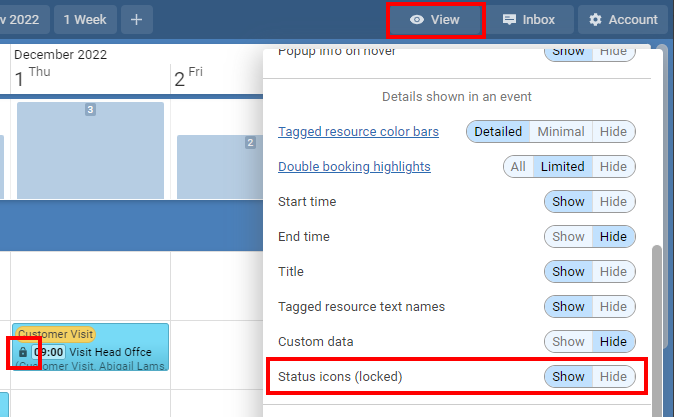Click the settings panel vertical scrollbar
Image resolution: width=674 pixels, height=417 pixels.
pos(656,320)
